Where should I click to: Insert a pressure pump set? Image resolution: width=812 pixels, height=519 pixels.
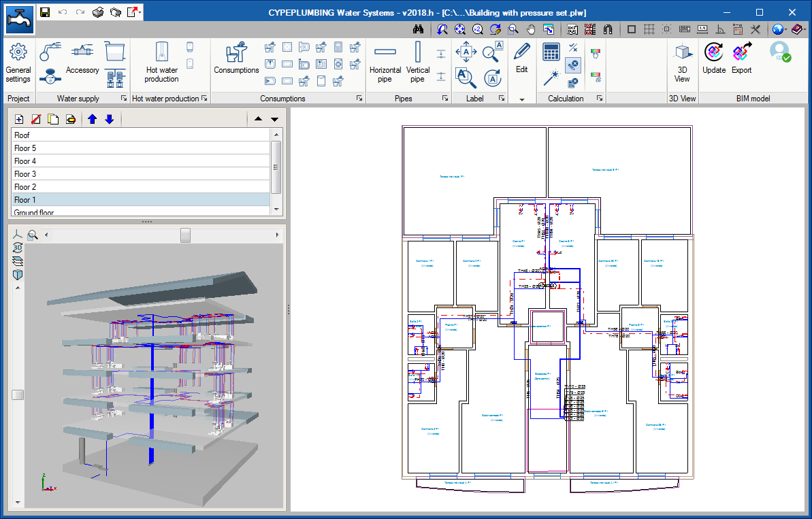pos(115,78)
